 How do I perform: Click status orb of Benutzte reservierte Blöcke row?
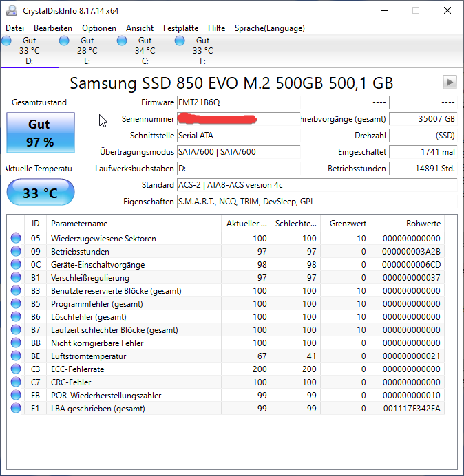pyautogui.click(x=16, y=290)
